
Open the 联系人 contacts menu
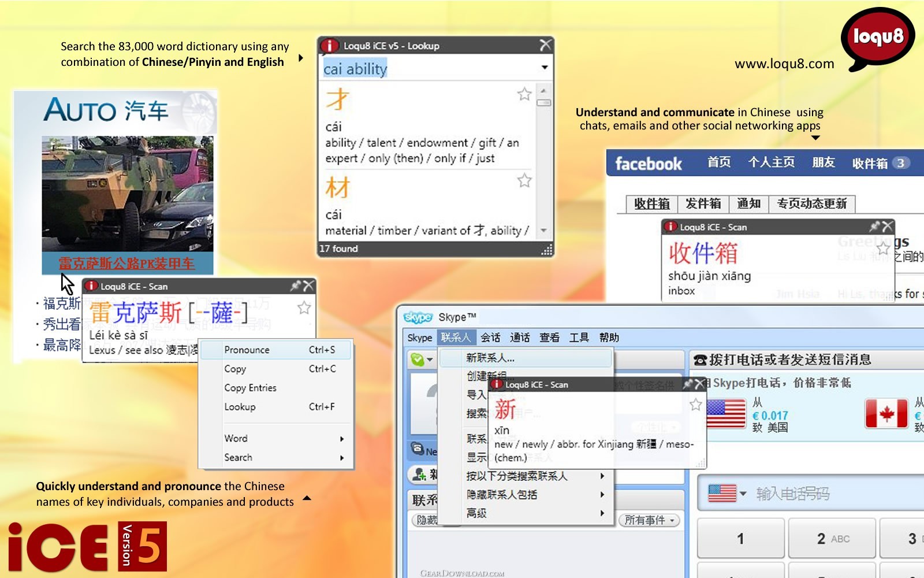pyautogui.click(x=456, y=338)
